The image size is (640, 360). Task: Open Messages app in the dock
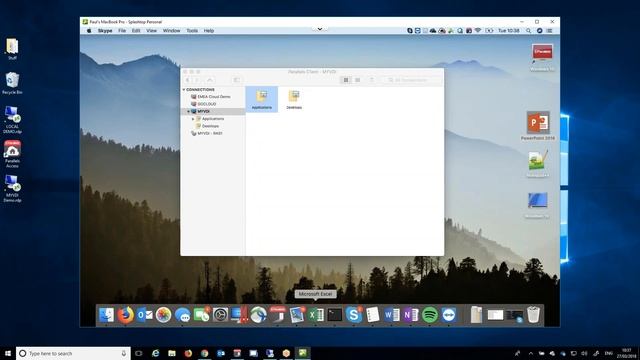click(x=182, y=315)
